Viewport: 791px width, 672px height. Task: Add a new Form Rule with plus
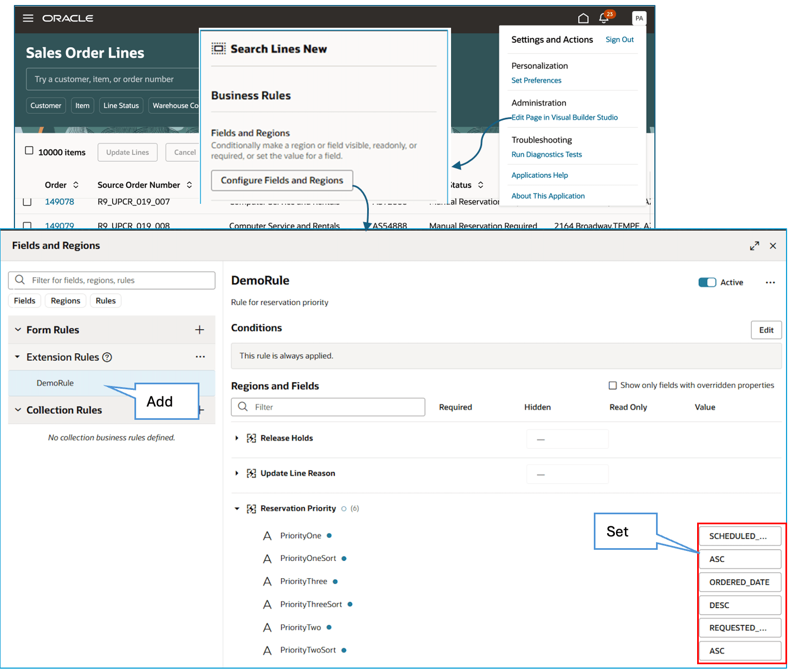click(x=199, y=330)
